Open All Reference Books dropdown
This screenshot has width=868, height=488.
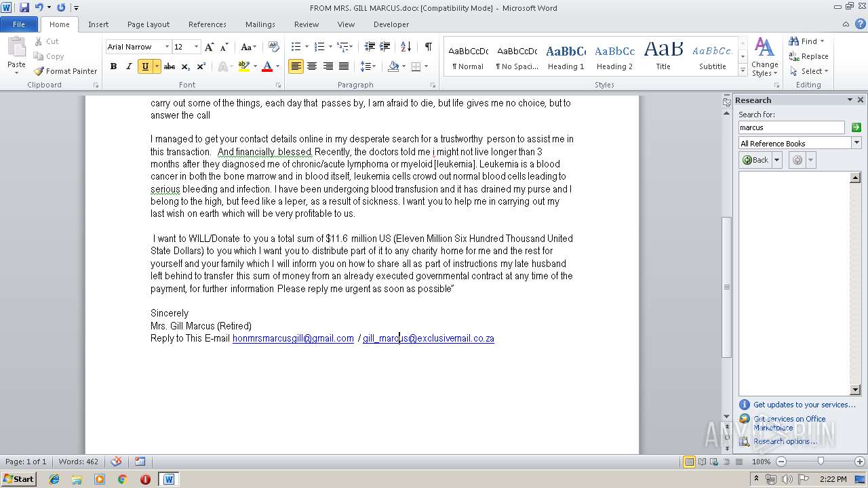856,143
